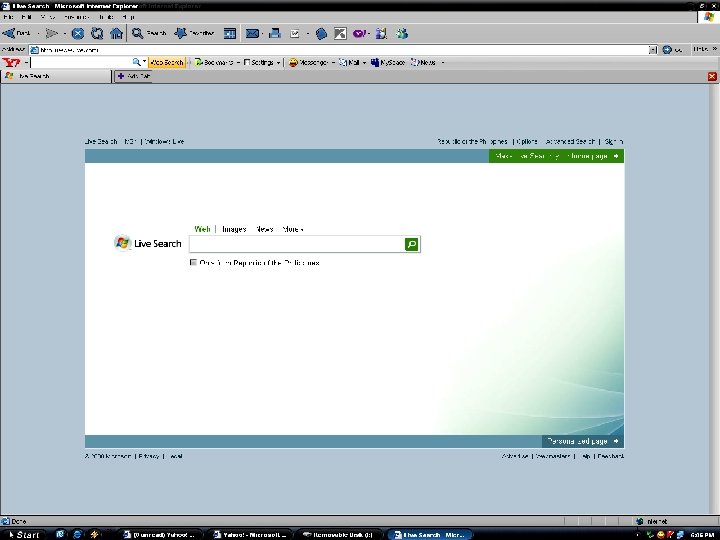Go back using the Back arrow

pyautogui.click(x=16, y=33)
